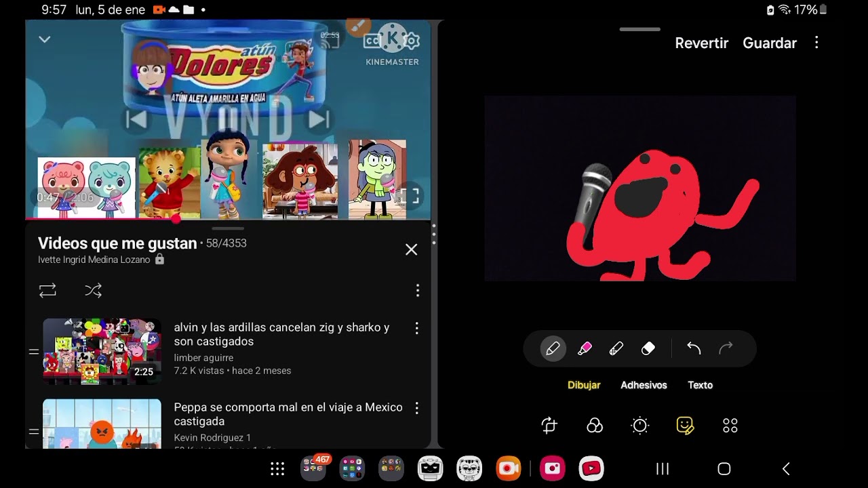Select the eraser tool
The height and width of the screenshot is (488, 868).
(648, 348)
